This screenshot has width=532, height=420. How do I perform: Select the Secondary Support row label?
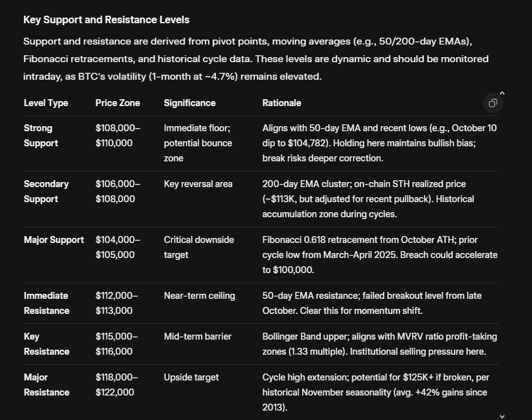(x=46, y=191)
